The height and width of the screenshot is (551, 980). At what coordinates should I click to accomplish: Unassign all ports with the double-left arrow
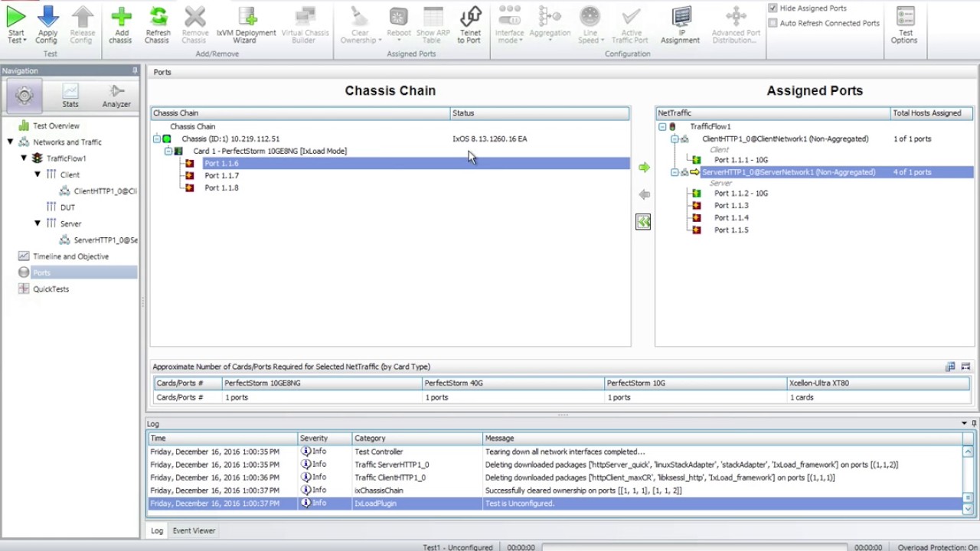coord(643,222)
